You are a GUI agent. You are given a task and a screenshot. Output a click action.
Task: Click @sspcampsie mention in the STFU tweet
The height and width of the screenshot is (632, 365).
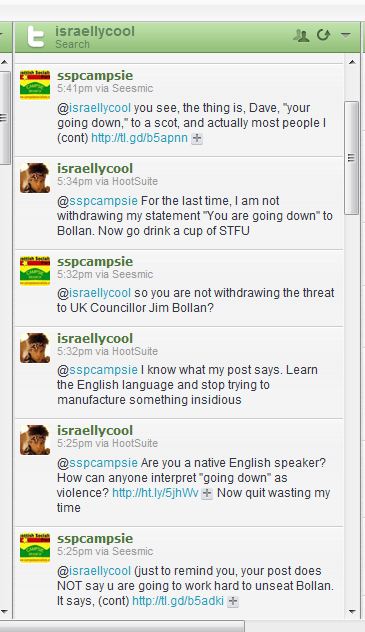pos(97,201)
